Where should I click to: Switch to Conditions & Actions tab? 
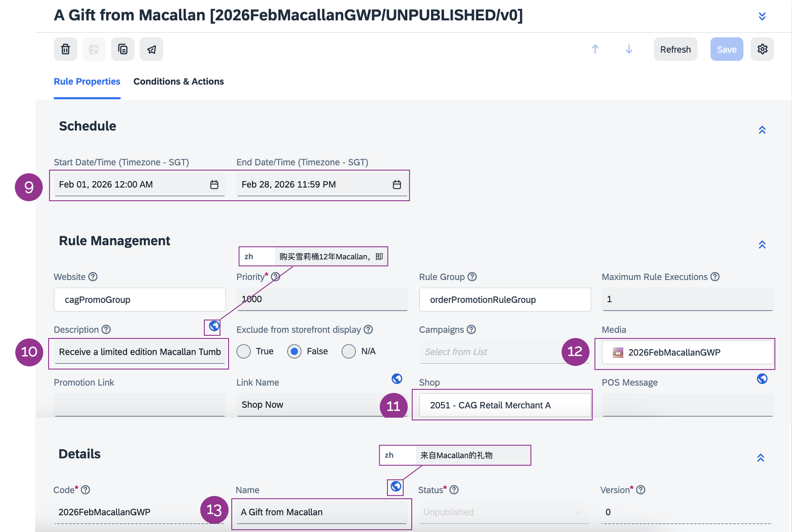tap(179, 81)
